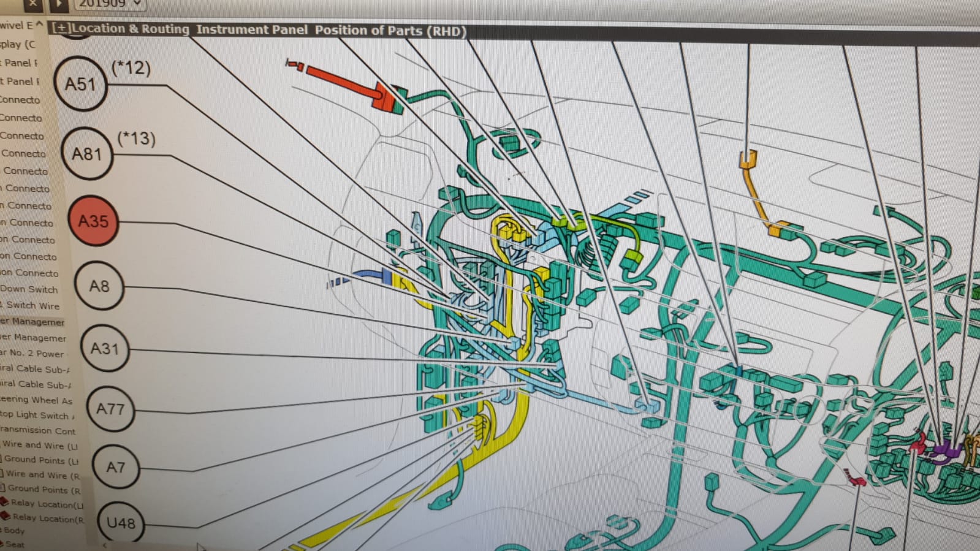Expand the Location & Routing [+] header

pos(61,28)
